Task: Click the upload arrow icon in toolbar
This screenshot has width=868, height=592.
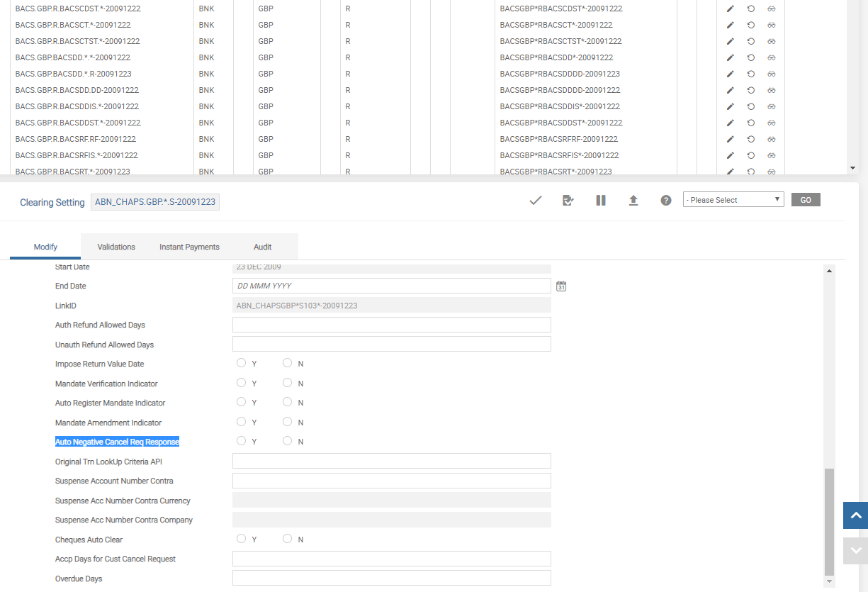Action: [633, 201]
